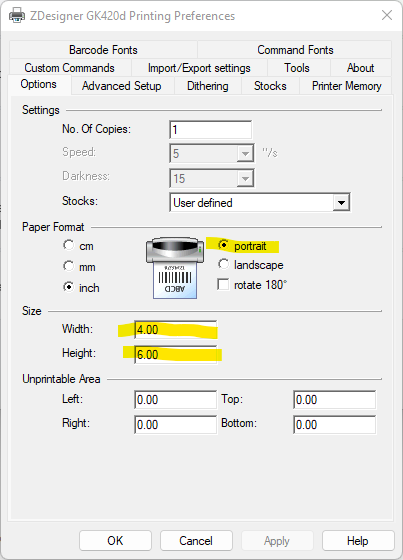
Task: Go to the Printer Memory tab
Action: coord(347,86)
